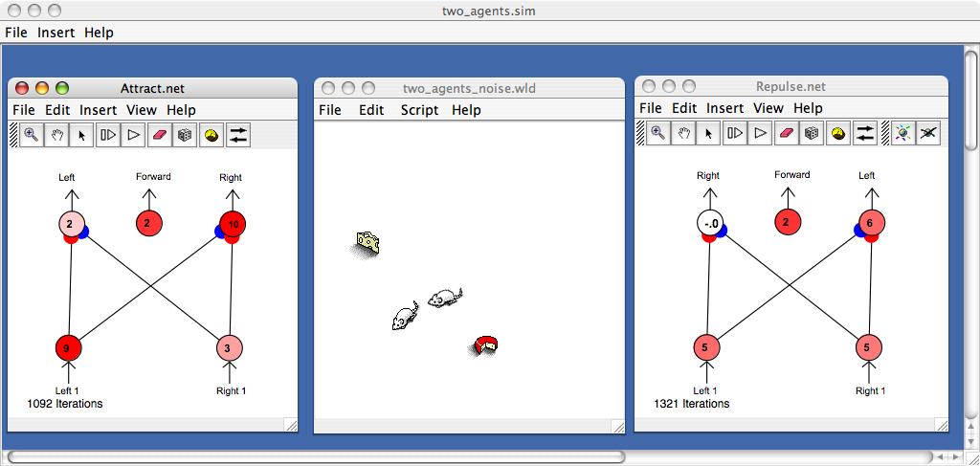Click the horizontal scrollbar at window bottom

[x=316, y=456]
